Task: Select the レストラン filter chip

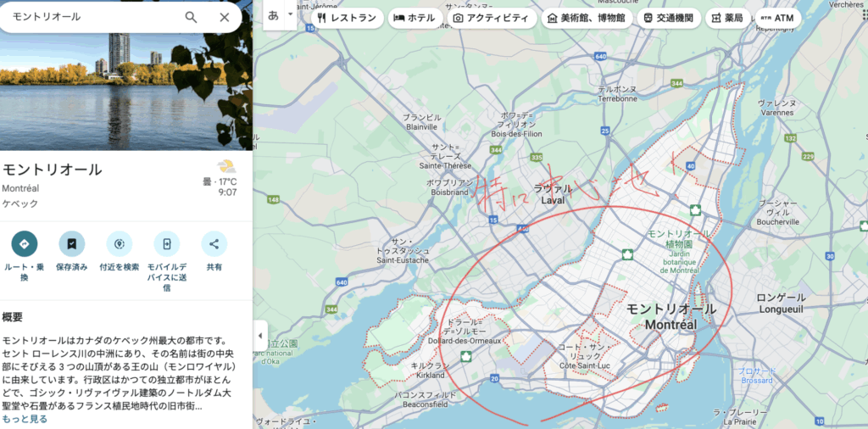Action: coord(347,18)
